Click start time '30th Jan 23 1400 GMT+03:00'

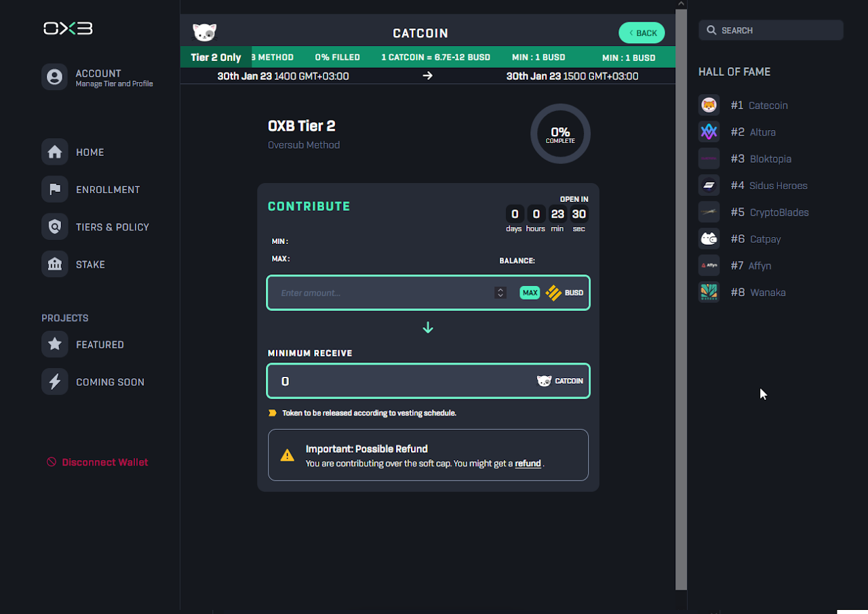coord(283,76)
